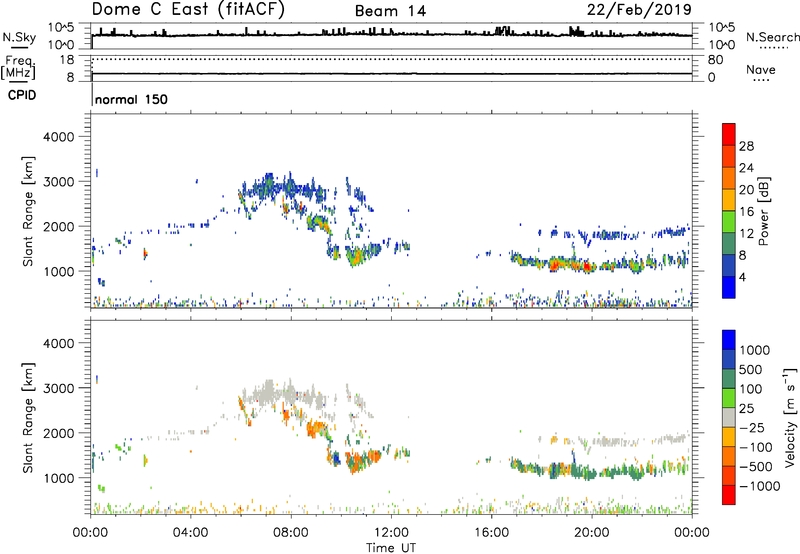
Task: Click '4000' tick on power panel
Action: coord(59,137)
